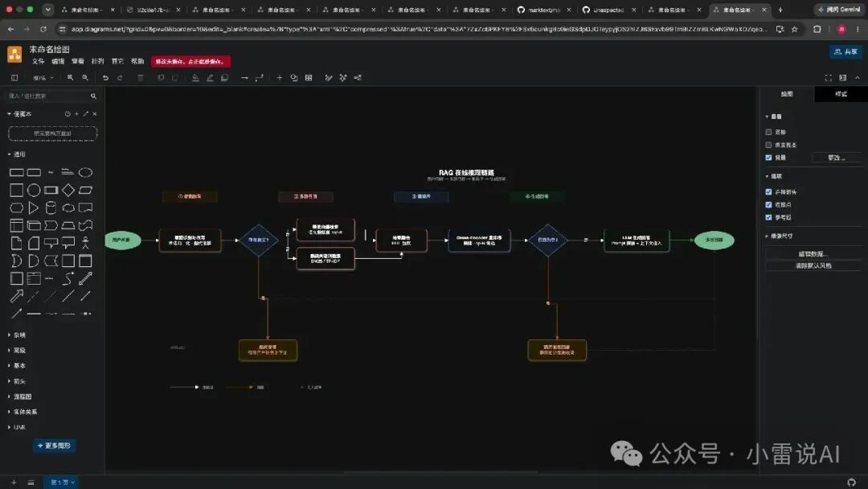Click the 清除默认风格 button
The image size is (868, 489).
point(813,266)
